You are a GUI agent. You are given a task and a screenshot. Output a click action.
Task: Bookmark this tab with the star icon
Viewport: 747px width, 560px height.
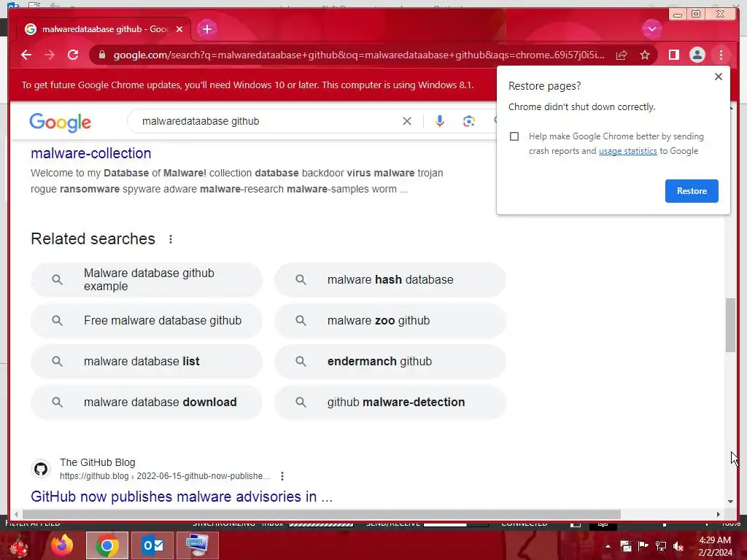645,55
